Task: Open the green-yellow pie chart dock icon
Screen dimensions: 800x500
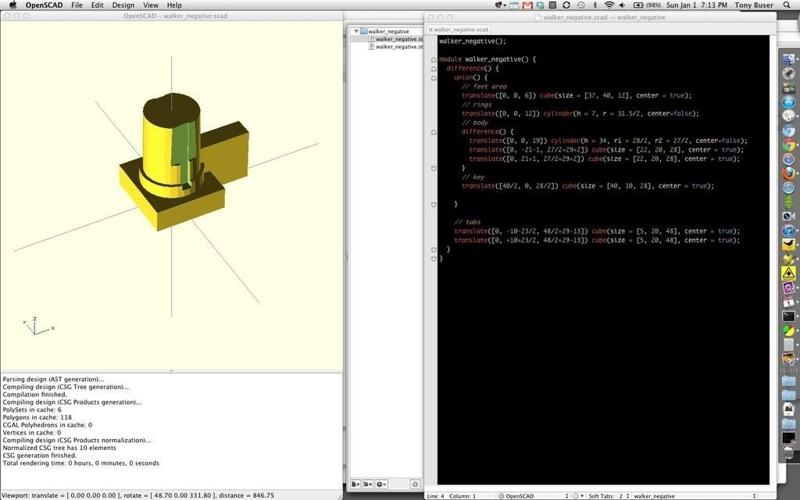Action: (788, 331)
